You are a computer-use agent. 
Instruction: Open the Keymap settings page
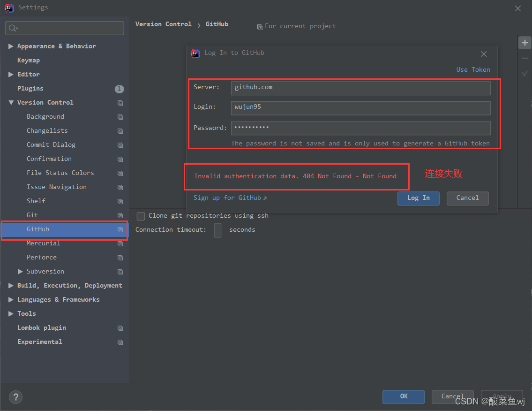29,60
